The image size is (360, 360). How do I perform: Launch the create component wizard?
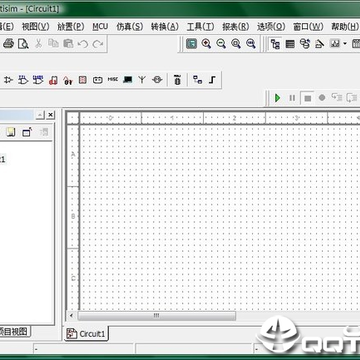(319, 44)
